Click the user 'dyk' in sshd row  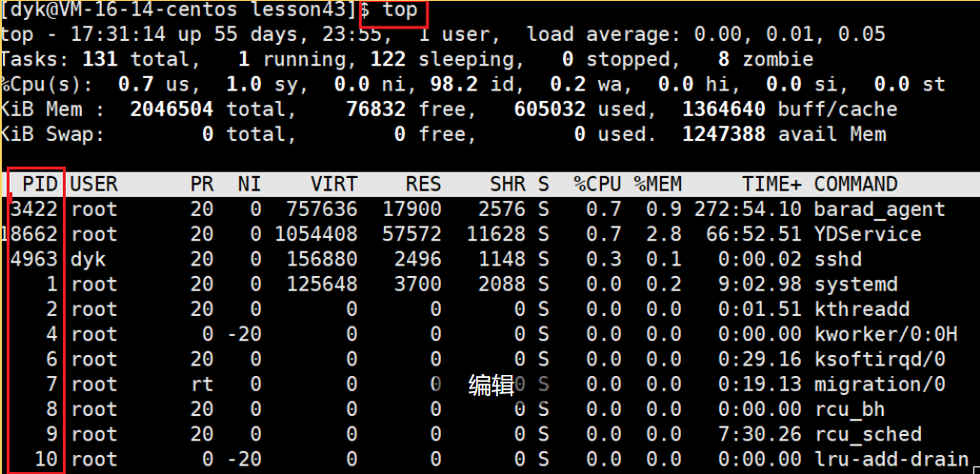pos(89,259)
